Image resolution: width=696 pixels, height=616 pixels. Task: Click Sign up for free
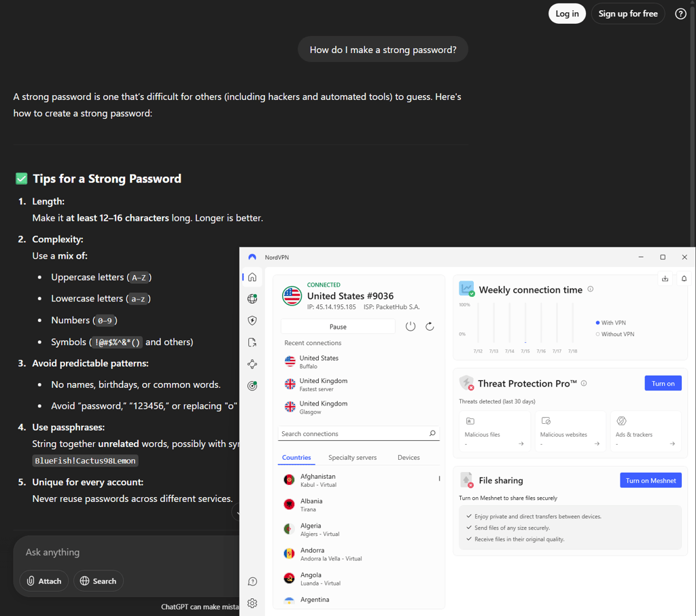[627, 14]
